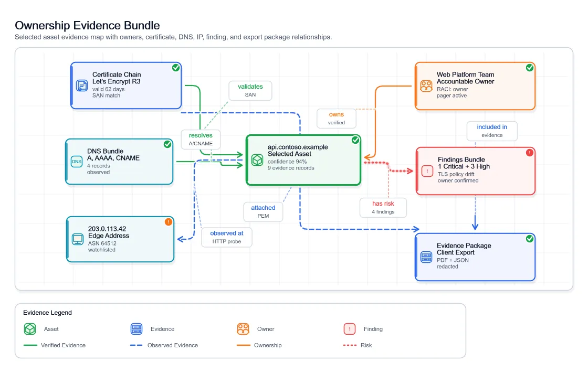The height and width of the screenshot is (373, 588).
Task: Click the Risk red dotted line sample
Action: pyautogui.click(x=350, y=345)
